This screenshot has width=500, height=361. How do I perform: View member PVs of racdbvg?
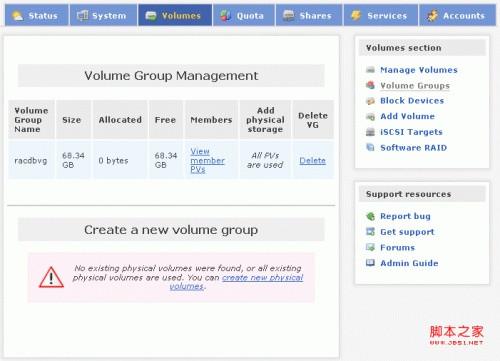pos(207,160)
